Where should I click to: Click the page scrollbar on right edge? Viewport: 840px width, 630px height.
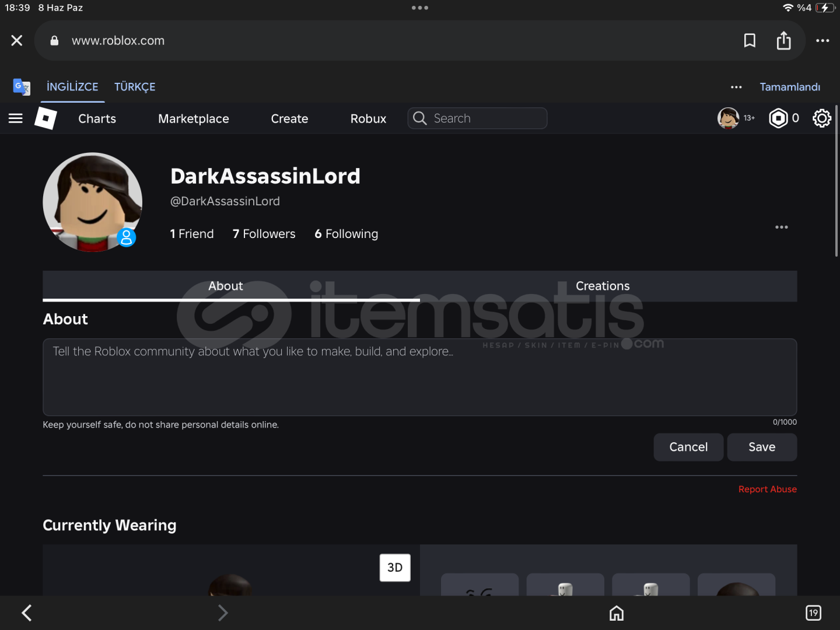click(836, 181)
